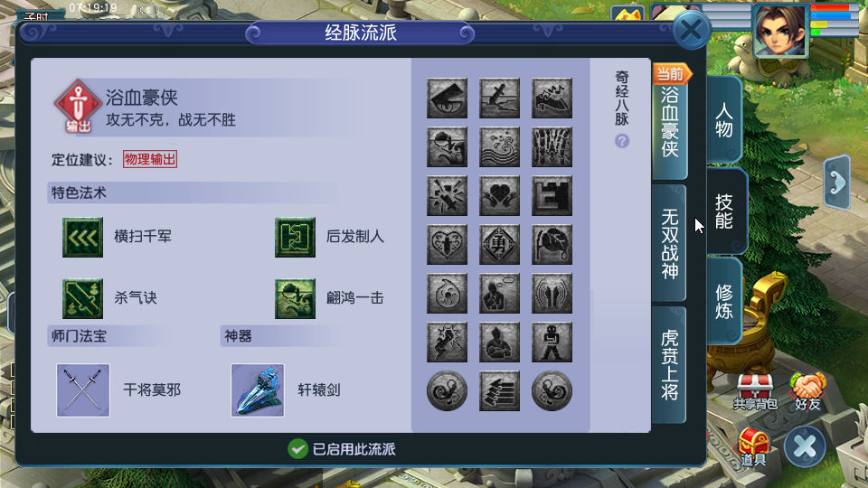Click the 勇 diamond meridian icon
This screenshot has width=868, height=488.
coord(499,245)
